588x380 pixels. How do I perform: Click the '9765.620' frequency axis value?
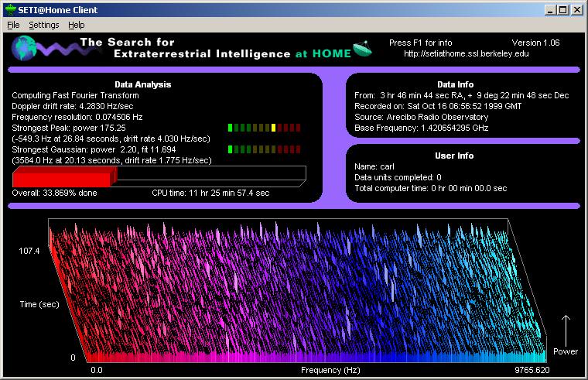pos(532,370)
